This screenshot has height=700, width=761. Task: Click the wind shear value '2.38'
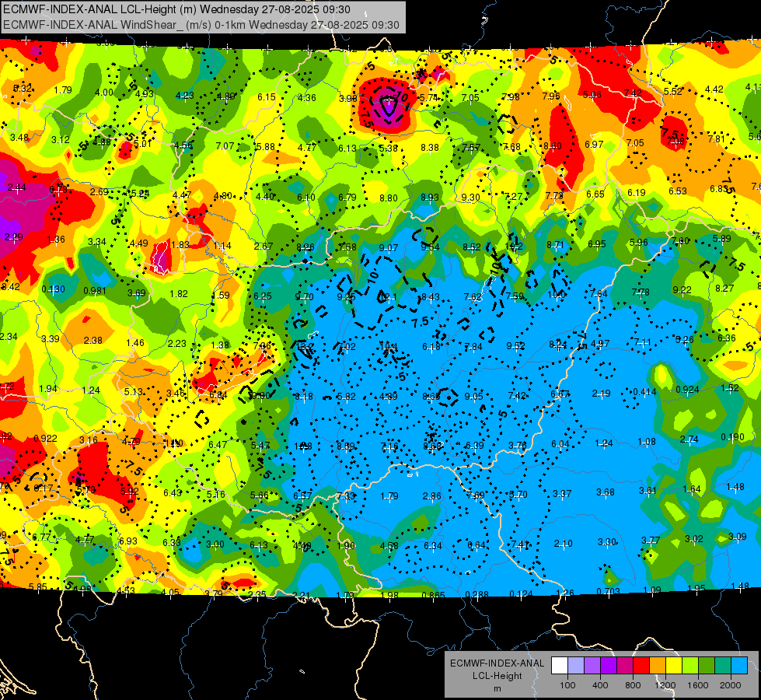click(93, 341)
